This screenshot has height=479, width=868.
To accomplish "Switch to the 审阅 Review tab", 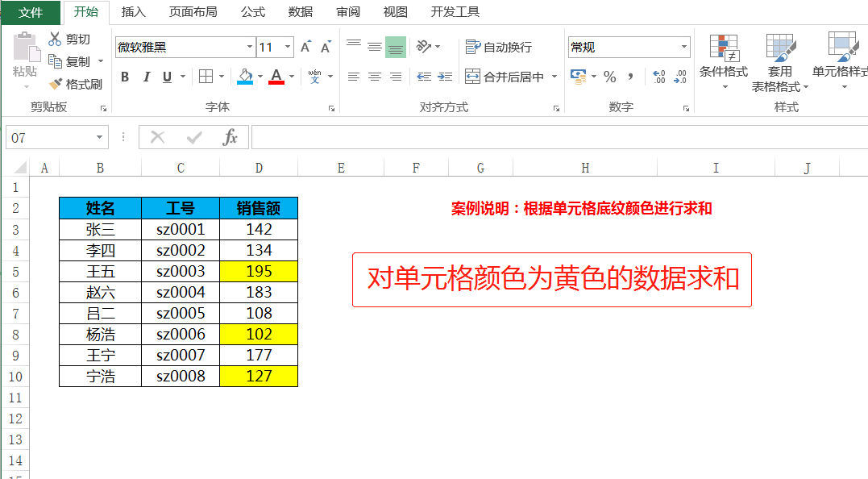I will [x=348, y=11].
